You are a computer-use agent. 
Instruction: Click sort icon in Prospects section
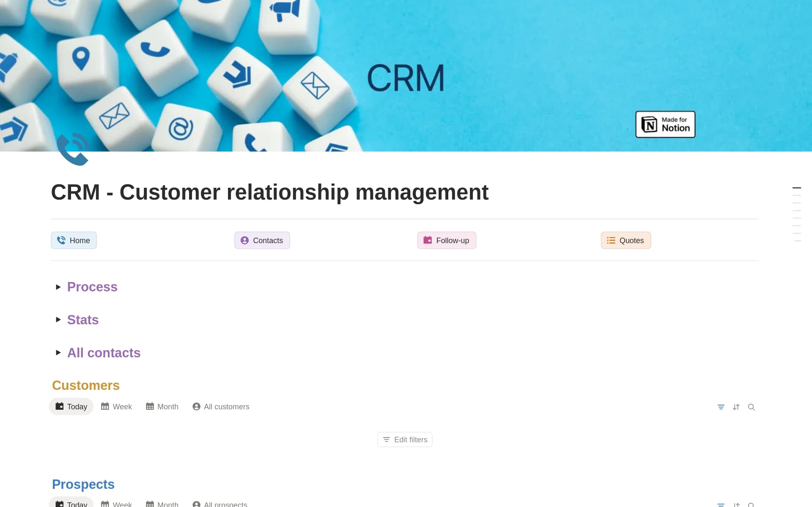click(736, 504)
